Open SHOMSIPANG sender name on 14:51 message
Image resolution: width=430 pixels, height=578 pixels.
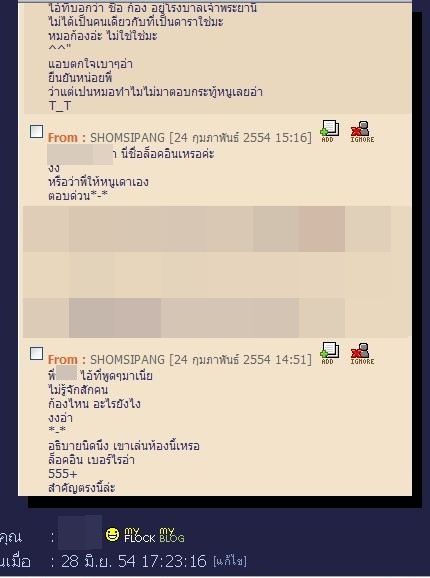click(x=127, y=360)
